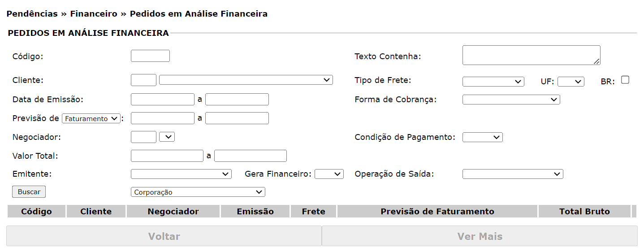Open the Corporação dropdown
Image resolution: width=644 pixels, height=252 pixels.
[x=198, y=192]
